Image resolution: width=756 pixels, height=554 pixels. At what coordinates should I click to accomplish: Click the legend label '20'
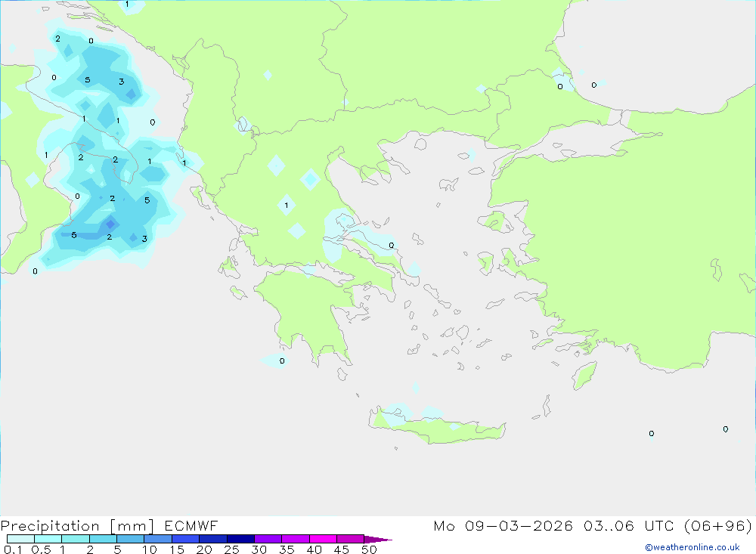coord(204,549)
